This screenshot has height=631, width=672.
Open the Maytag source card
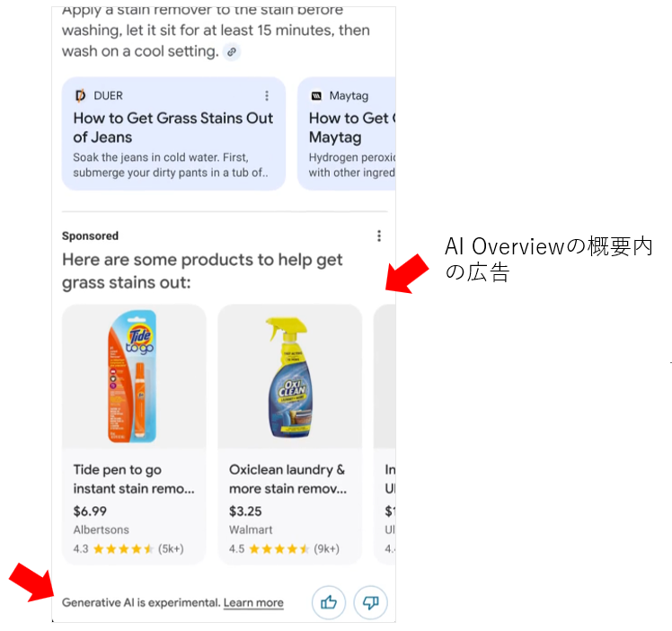346,133
